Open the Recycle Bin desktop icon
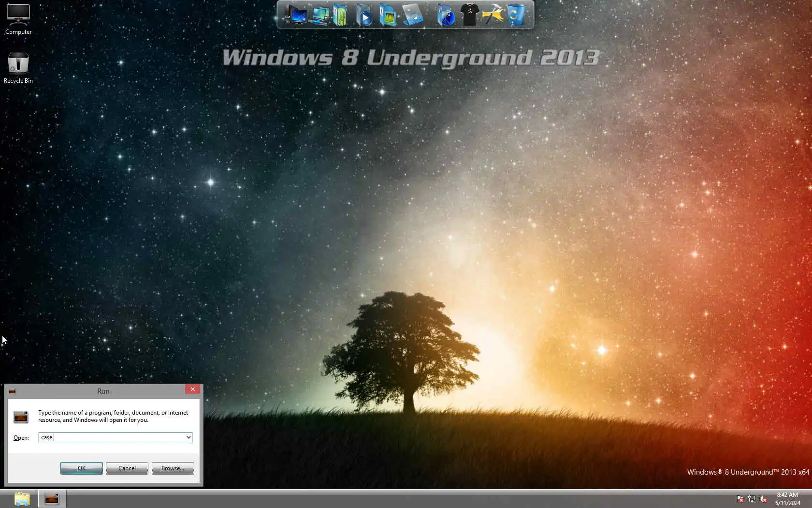Image resolution: width=812 pixels, height=508 pixels. pos(18,68)
